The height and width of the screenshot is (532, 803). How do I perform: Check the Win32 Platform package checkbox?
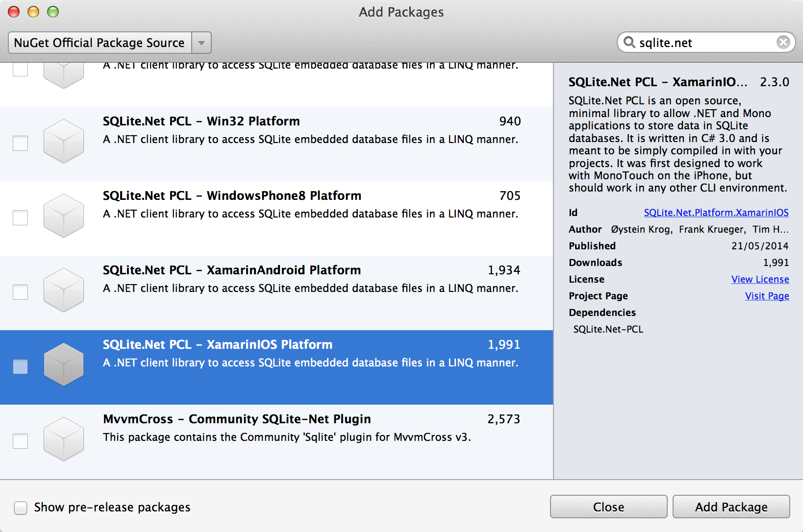[x=21, y=144]
